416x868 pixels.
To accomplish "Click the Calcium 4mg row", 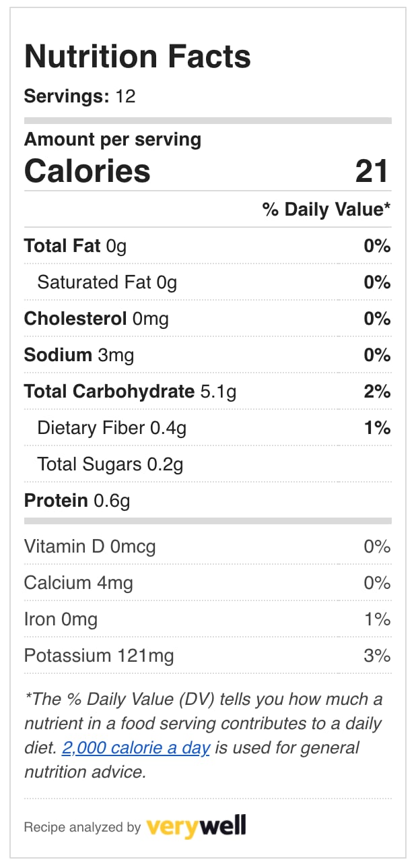I will 207,583.
